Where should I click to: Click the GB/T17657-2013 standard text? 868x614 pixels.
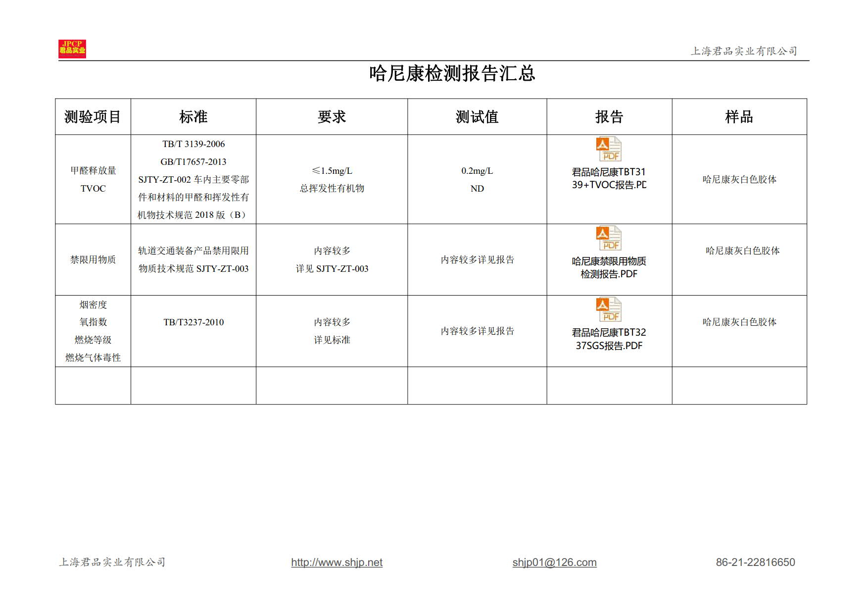(x=193, y=162)
